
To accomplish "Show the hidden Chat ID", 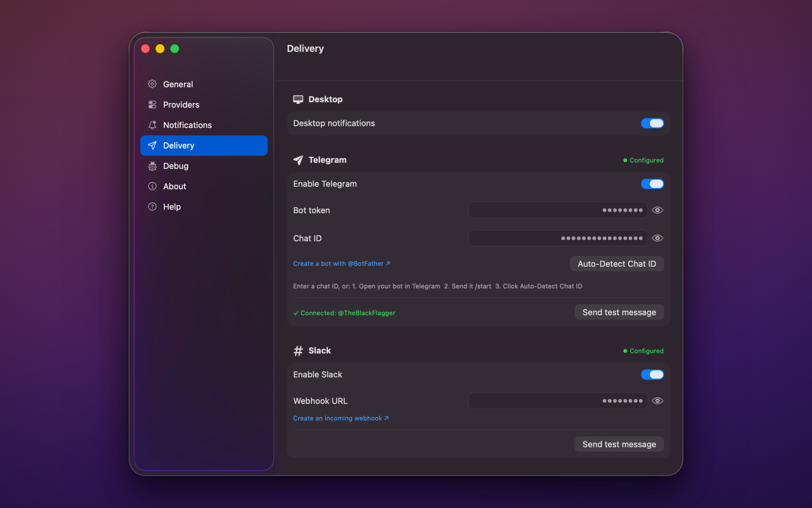I will pos(657,238).
